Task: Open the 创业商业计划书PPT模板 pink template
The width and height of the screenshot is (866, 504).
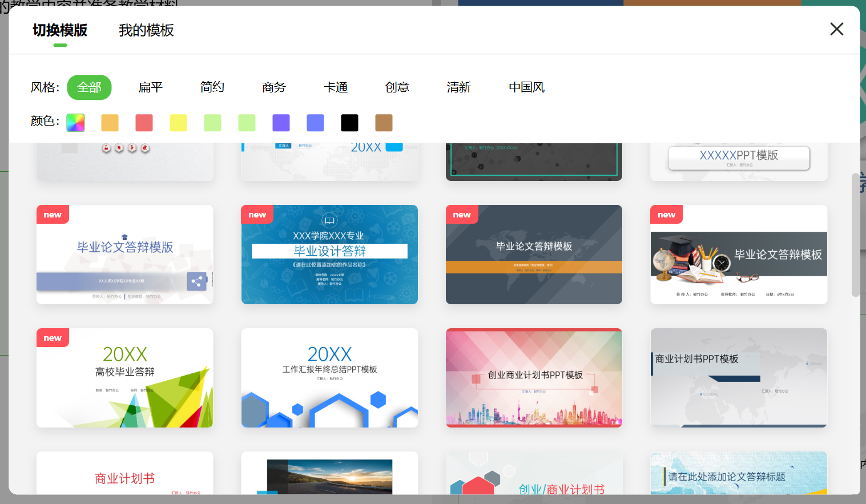Action: [x=533, y=377]
